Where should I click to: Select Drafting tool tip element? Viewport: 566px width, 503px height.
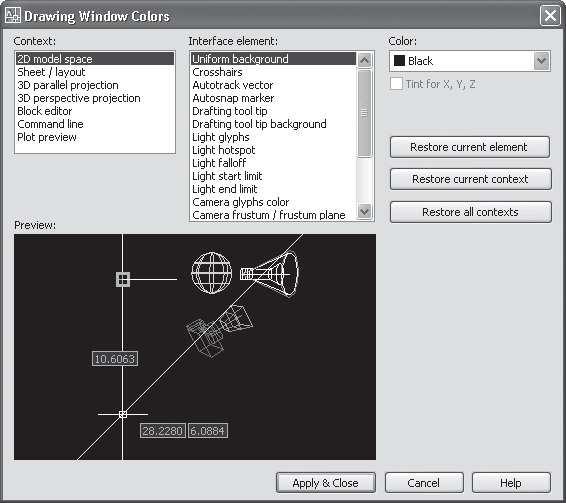(273, 111)
